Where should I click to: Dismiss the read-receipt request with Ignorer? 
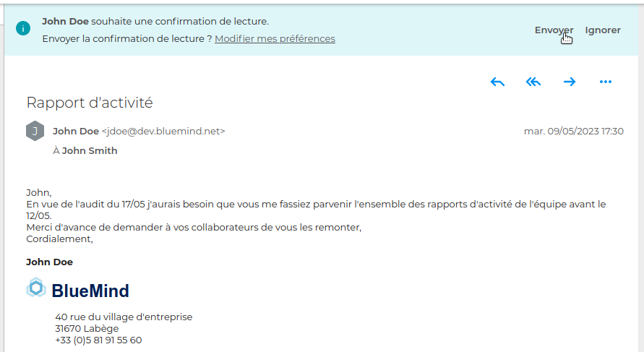pyautogui.click(x=603, y=30)
